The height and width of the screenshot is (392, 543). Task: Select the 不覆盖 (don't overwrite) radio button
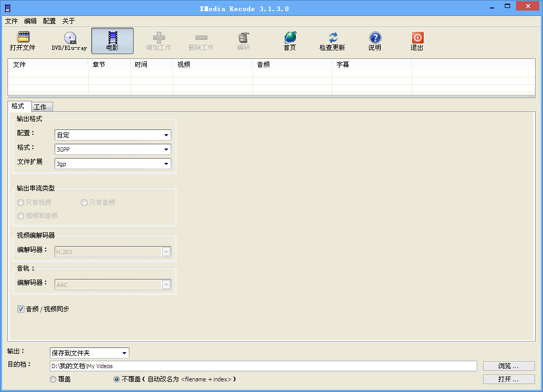(117, 379)
